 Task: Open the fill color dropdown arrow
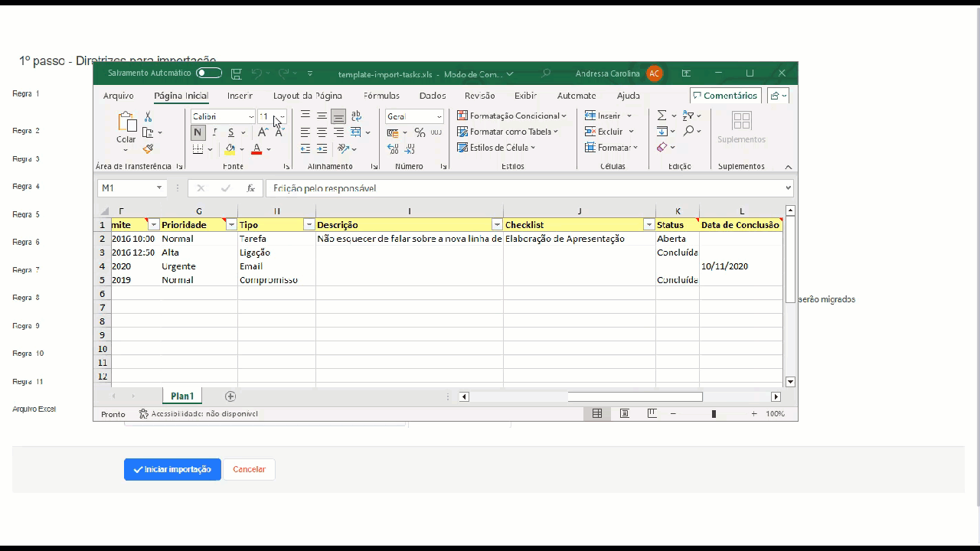(242, 149)
